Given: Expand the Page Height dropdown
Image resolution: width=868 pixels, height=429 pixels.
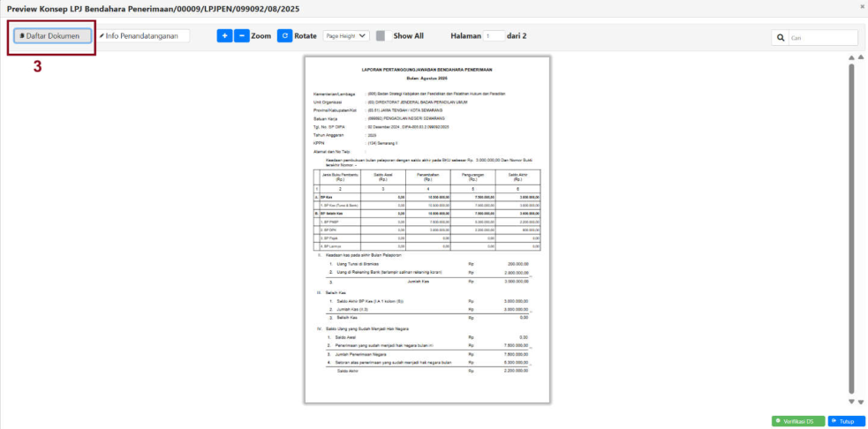Looking at the screenshot, I should pyautogui.click(x=345, y=36).
